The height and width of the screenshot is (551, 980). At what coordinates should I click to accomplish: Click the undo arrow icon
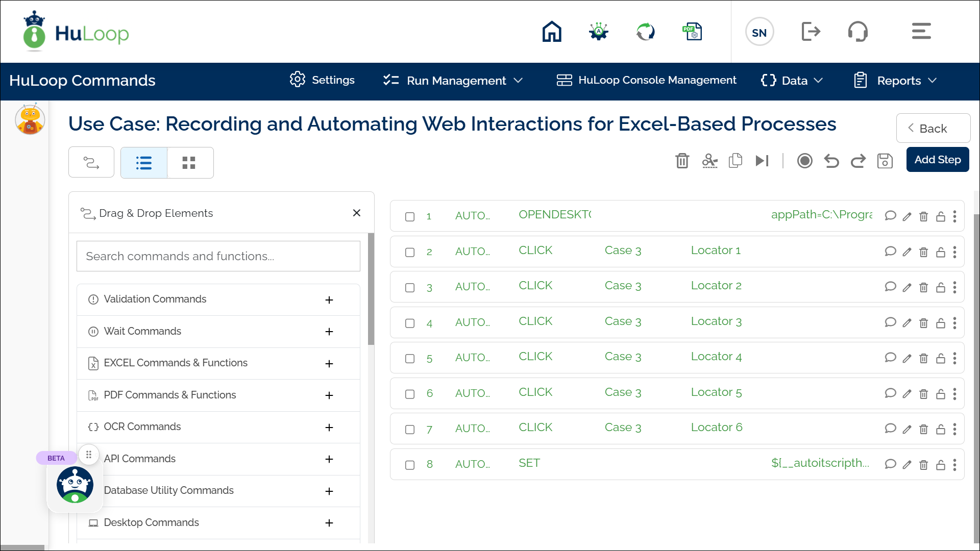[x=831, y=161]
